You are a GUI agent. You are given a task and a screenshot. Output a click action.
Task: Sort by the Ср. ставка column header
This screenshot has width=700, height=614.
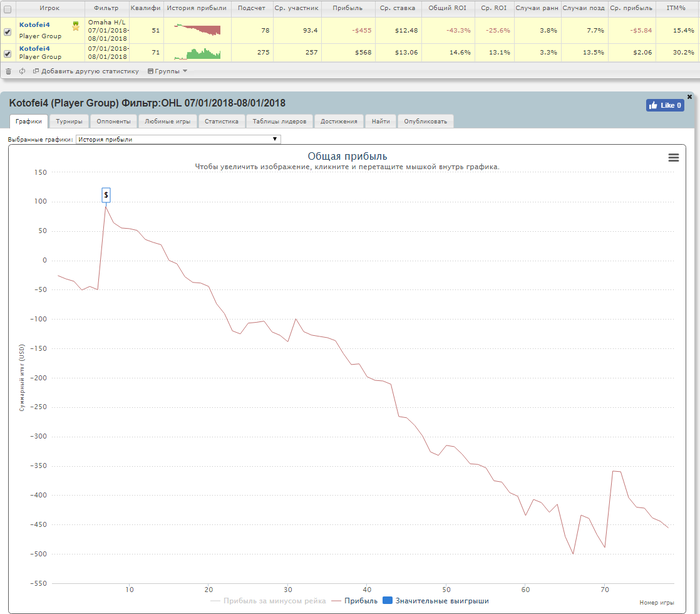coord(397,8)
